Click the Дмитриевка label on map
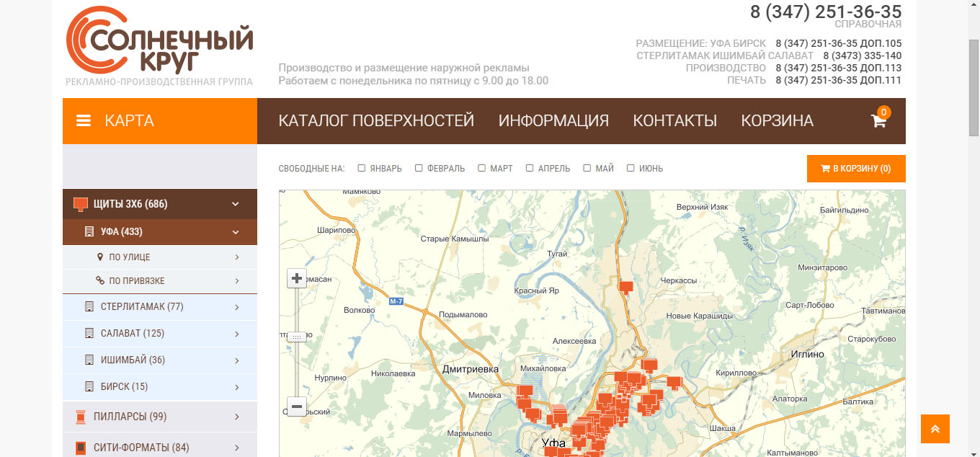 tap(471, 369)
